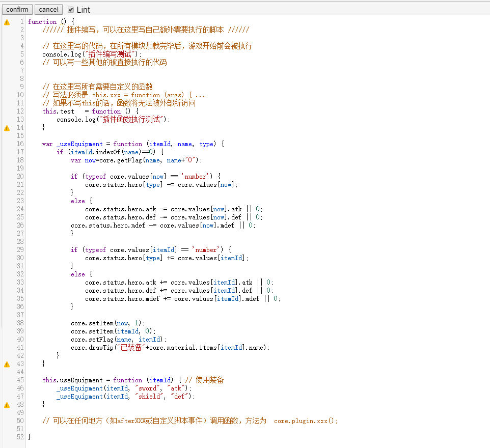This screenshot has width=490, height=448.
Task: Click the core.plugin.xxx() comment on line 50
Action: pyautogui.click(x=305, y=421)
